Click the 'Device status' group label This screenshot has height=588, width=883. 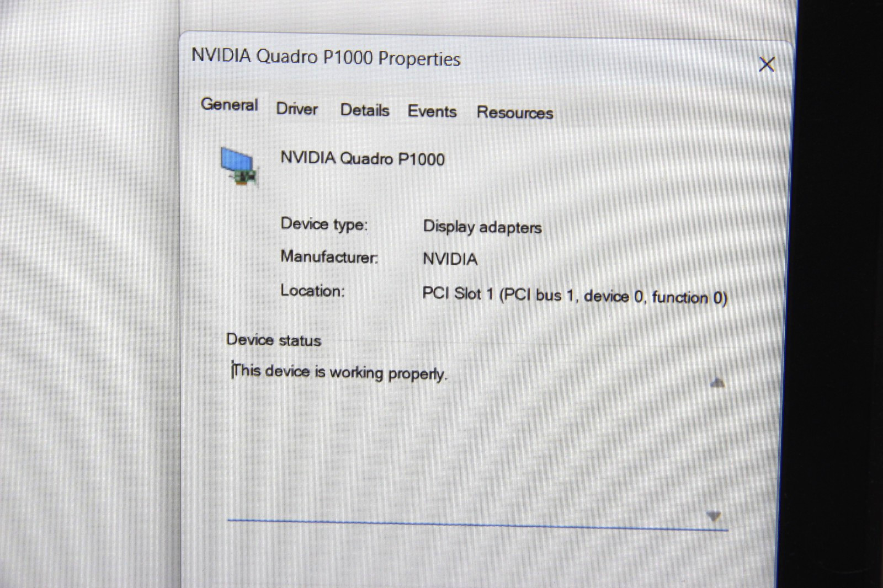click(273, 340)
